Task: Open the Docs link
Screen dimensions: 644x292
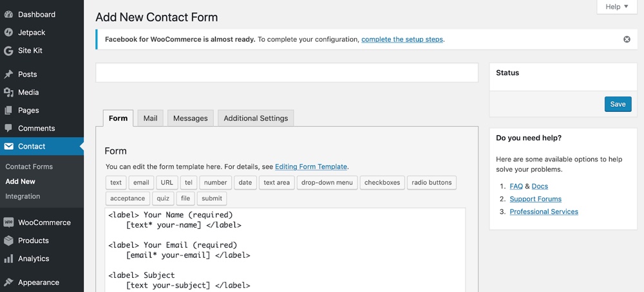Action: tap(540, 186)
